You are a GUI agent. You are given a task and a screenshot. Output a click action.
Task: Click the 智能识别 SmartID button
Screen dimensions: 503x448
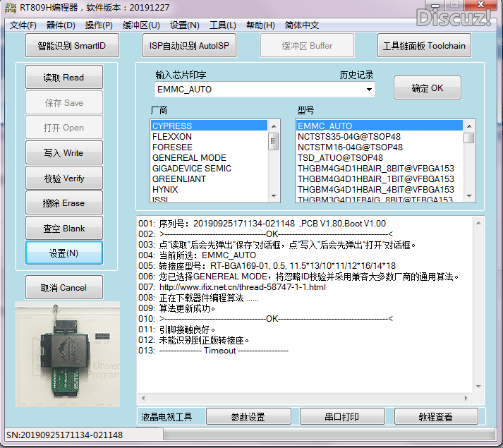72,46
